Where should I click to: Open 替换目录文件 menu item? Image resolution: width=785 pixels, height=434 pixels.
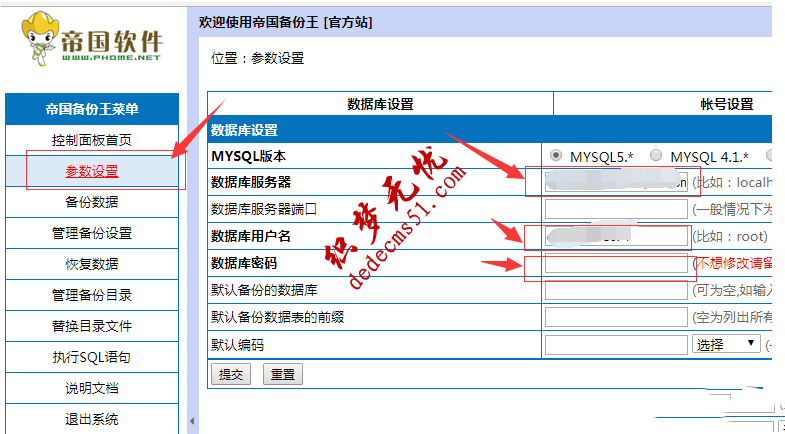pos(92,326)
